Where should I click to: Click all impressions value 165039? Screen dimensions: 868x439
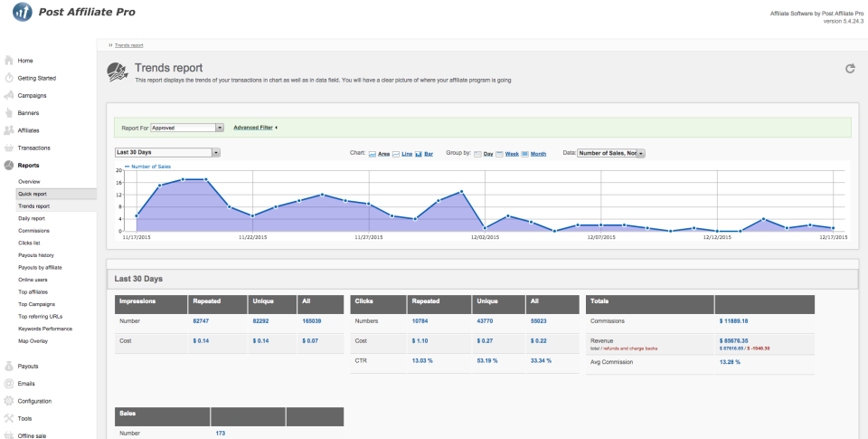(x=312, y=321)
